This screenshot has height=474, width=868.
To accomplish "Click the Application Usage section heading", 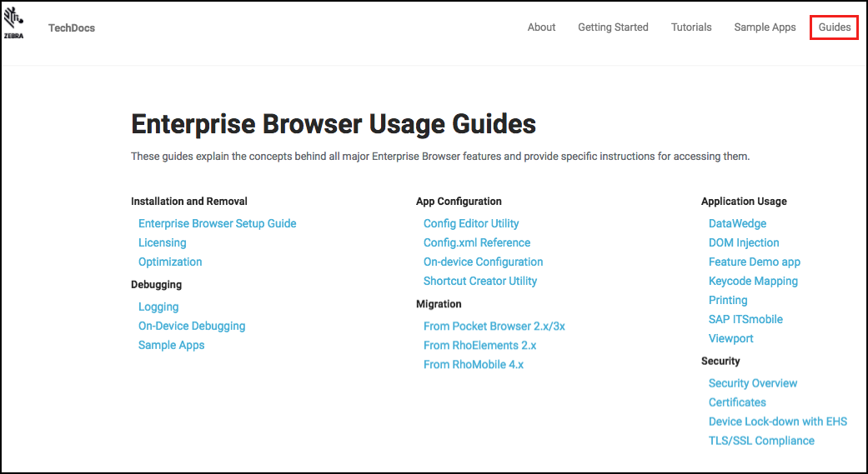I will coord(744,202).
